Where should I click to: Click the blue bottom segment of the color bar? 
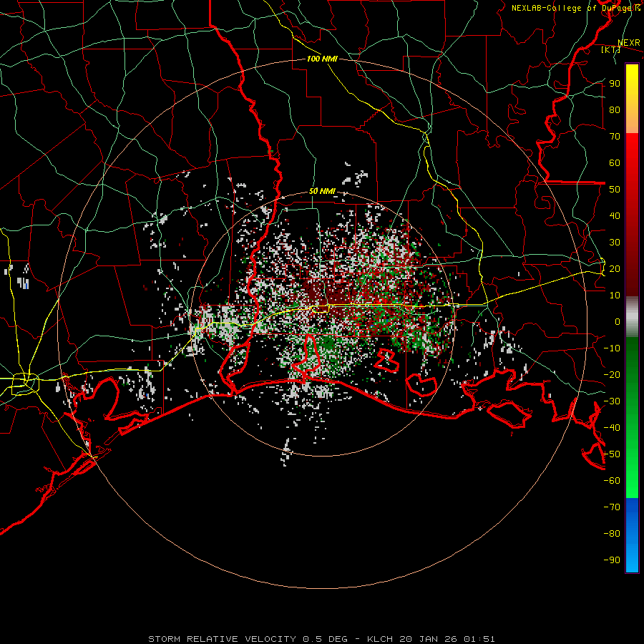632,535
